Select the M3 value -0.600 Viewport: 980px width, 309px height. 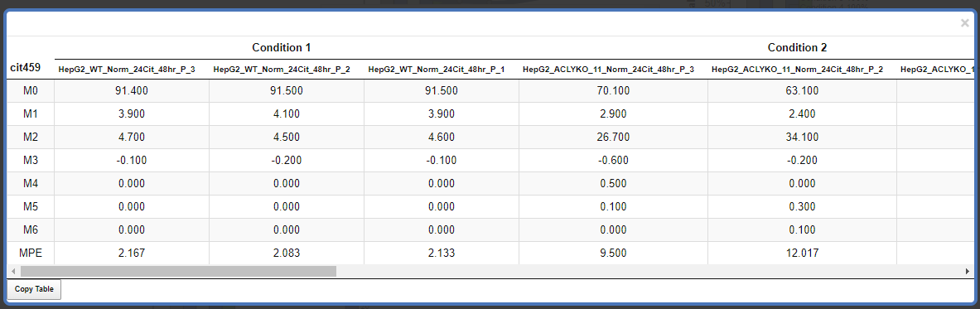[x=613, y=160]
